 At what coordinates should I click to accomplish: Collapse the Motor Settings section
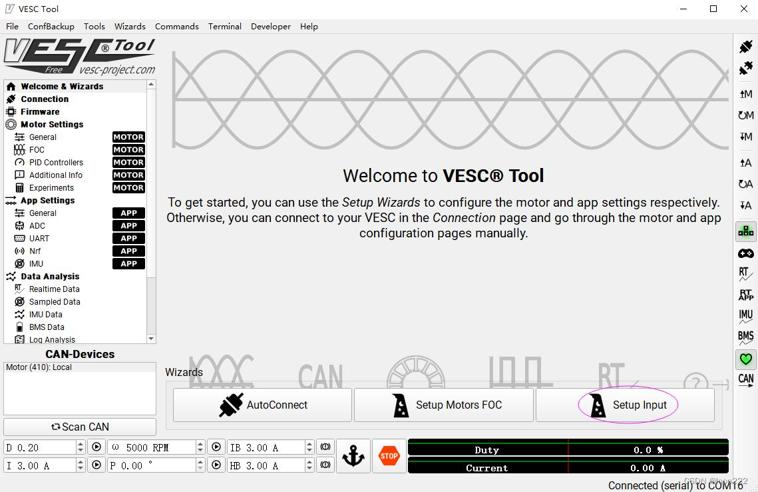75,124
